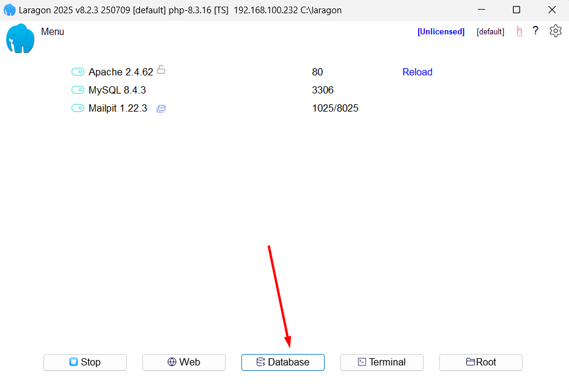Open Laragon preferences via gear icon

555,31
